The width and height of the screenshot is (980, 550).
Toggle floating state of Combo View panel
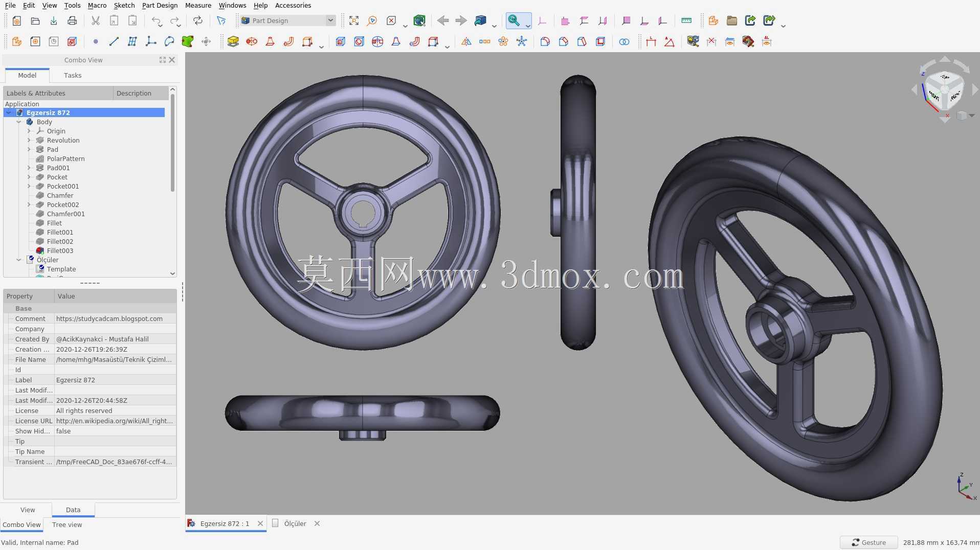[x=162, y=60]
